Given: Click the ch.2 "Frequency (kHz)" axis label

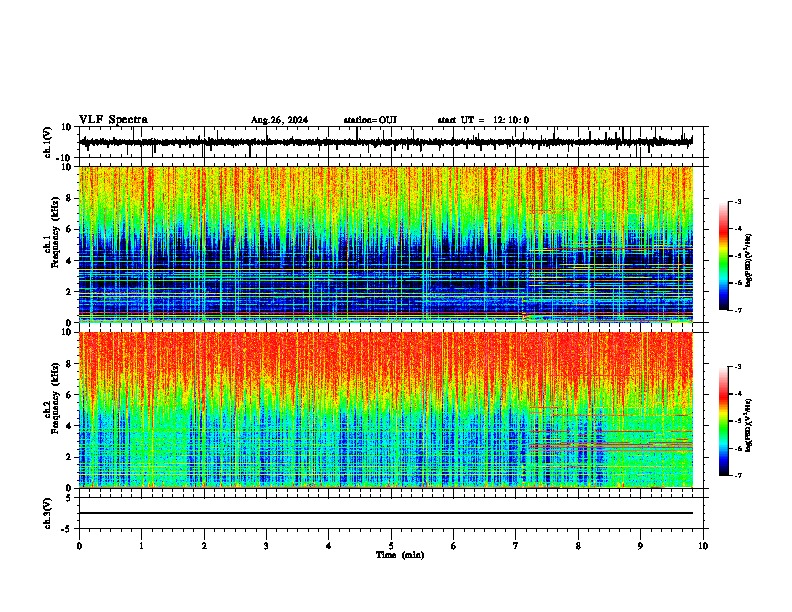Looking at the screenshot, I should click(55, 398).
